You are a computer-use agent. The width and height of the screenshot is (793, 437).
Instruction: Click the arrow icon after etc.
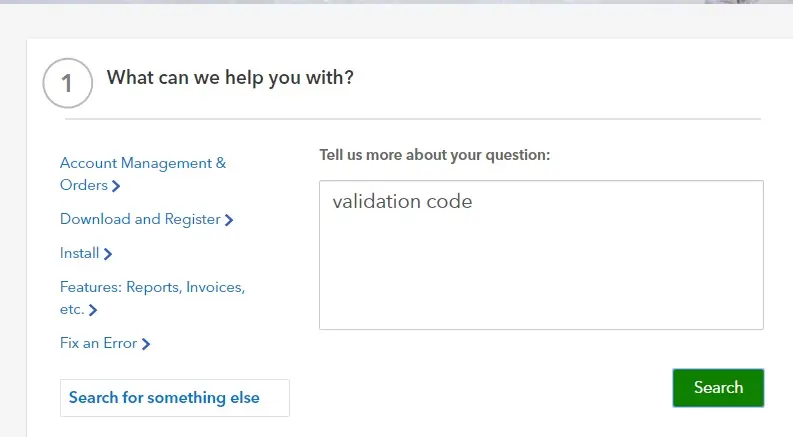pyautogui.click(x=93, y=310)
